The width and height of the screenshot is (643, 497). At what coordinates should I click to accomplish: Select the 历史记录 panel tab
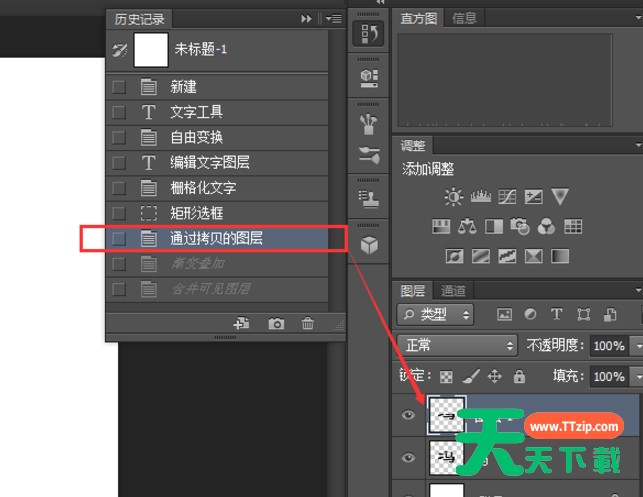tap(139, 19)
